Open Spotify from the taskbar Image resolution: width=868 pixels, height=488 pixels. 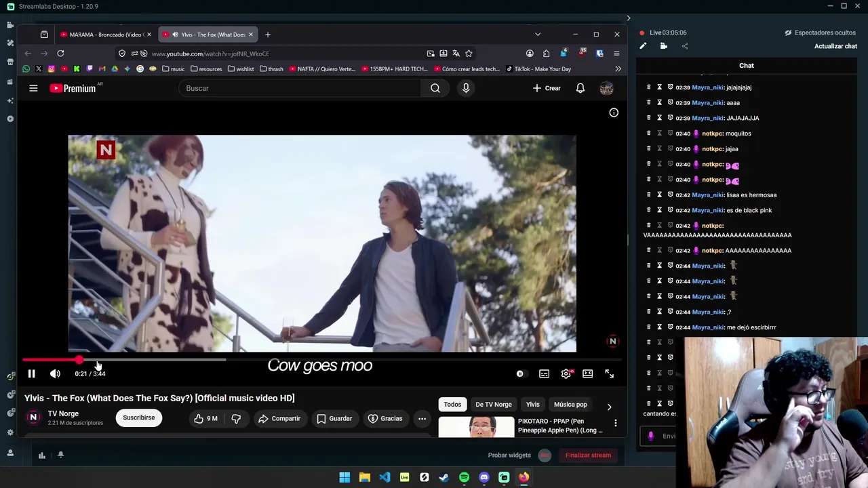[464, 477]
